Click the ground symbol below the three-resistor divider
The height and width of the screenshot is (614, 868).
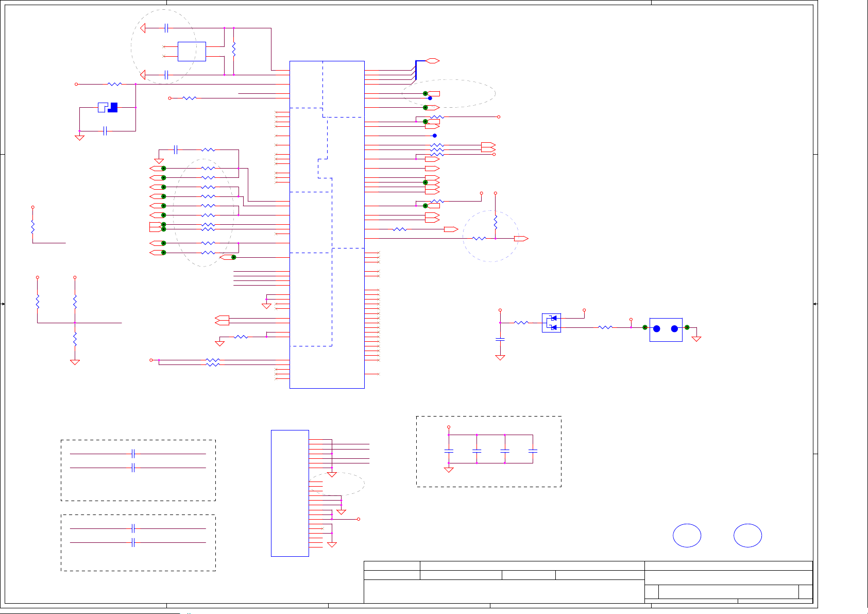[75, 362]
